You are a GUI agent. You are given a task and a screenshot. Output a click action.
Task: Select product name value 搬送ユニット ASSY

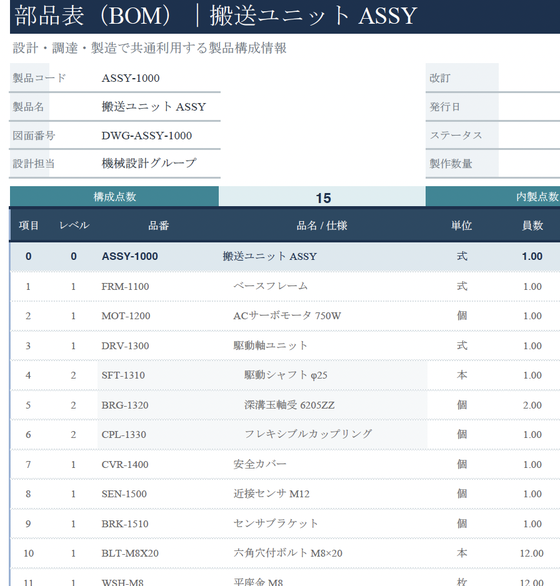pos(154,107)
